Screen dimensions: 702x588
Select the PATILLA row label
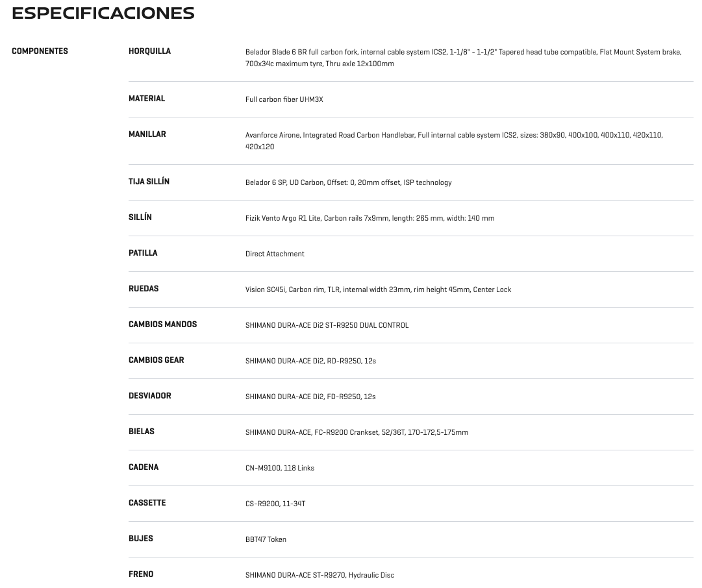[143, 253]
